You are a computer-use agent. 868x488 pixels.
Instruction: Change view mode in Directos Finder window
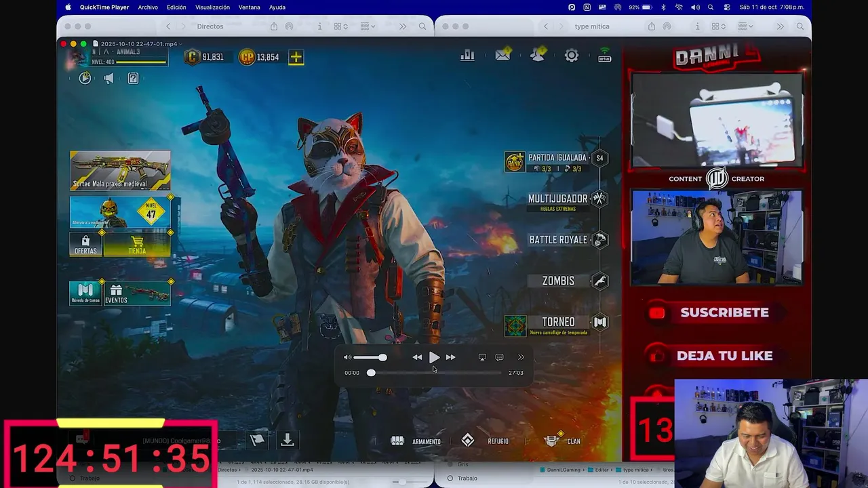[341, 26]
